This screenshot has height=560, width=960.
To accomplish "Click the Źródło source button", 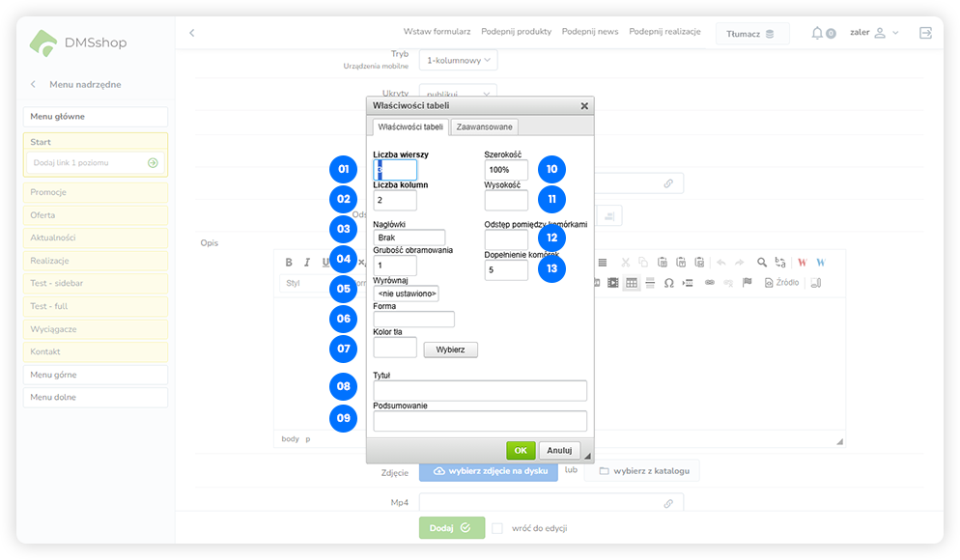I will click(x=781, y=283).
